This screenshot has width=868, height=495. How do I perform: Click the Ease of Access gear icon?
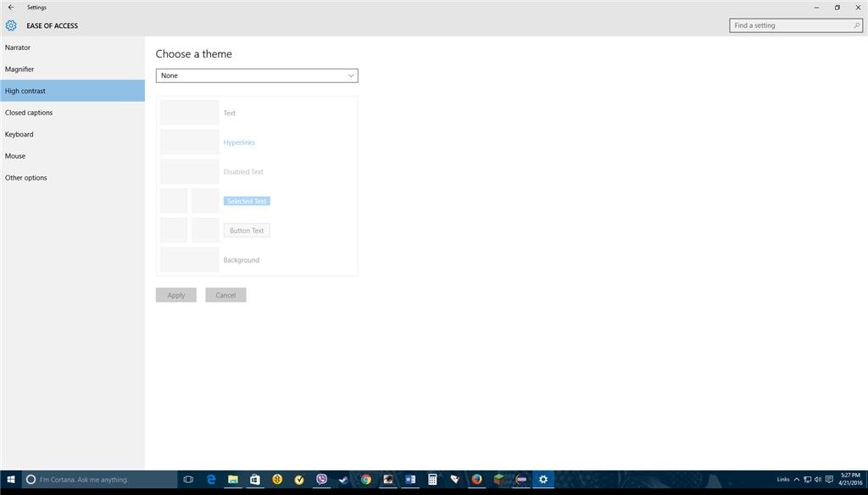(x=11, y=25)
